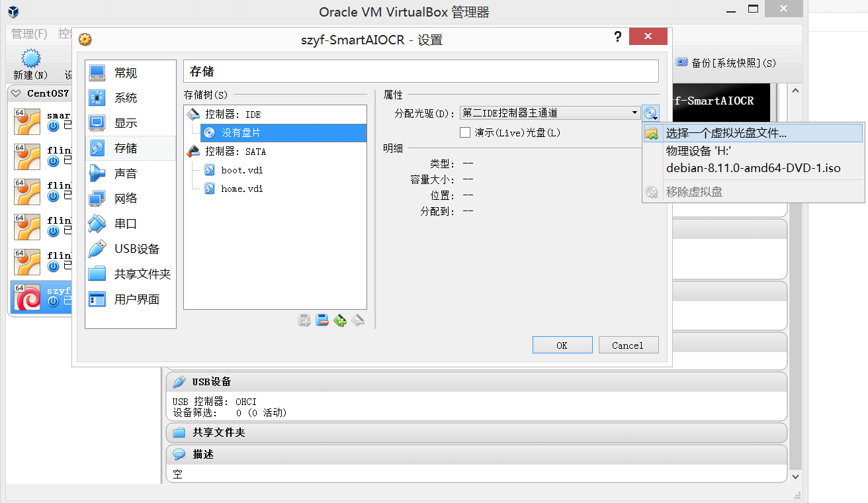This screenshot has width=868, height=503.
Task: Click the details pane scroll up arrow
Action: 796,91
